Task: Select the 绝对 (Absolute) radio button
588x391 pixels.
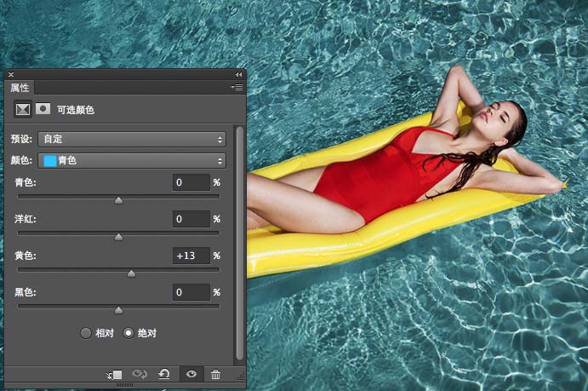Action: 128,333
